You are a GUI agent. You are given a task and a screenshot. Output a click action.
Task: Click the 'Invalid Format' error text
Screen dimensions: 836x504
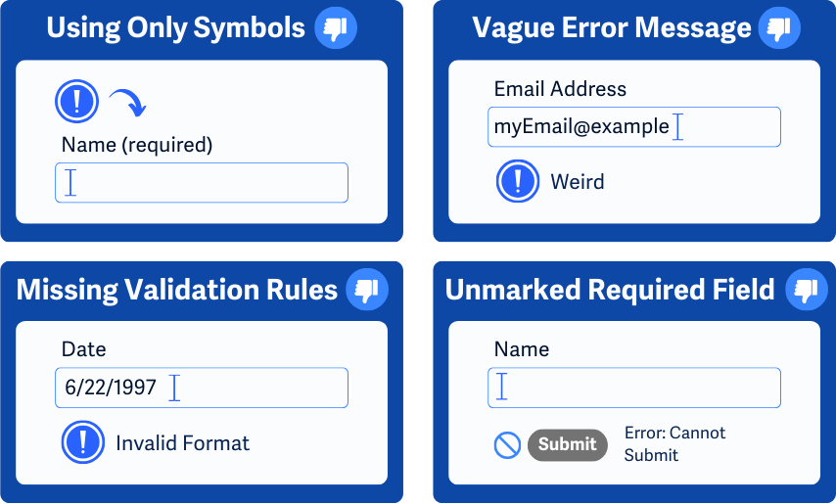[x=183, y=443]
